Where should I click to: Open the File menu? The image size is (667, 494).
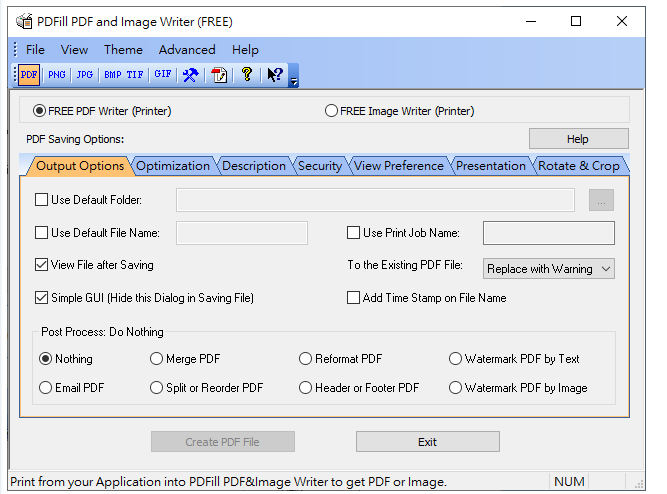click(35, 50)
